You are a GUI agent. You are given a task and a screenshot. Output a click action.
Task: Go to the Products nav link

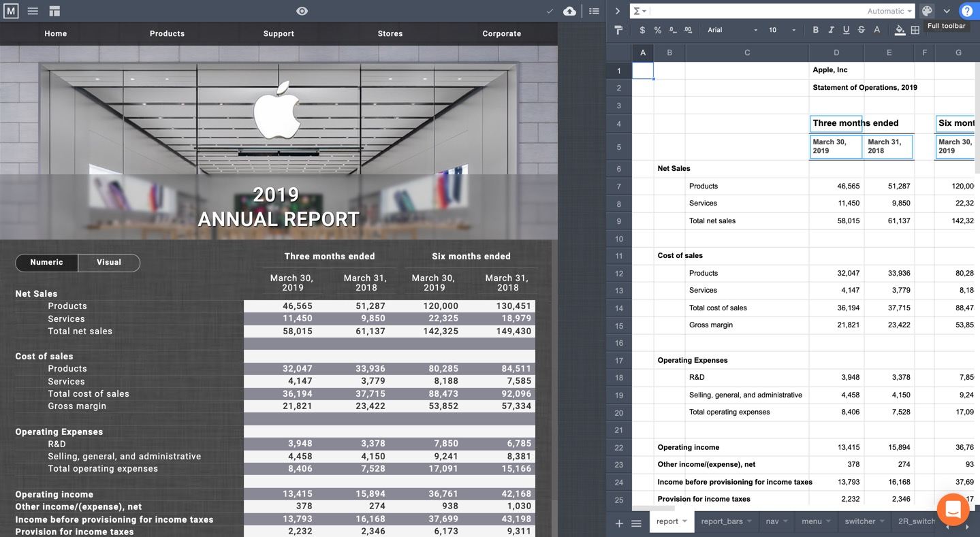tap(167, 33)
